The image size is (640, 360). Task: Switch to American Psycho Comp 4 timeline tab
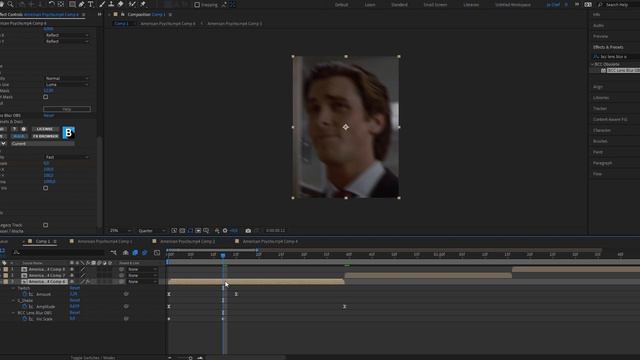click(270, 242)
